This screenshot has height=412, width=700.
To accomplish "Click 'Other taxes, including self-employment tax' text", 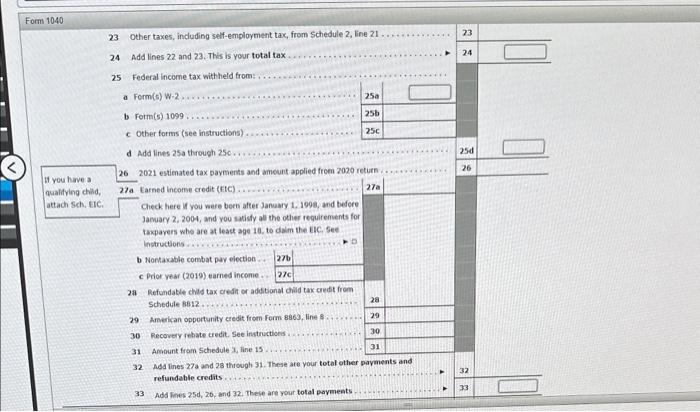I will click(254, 35).
